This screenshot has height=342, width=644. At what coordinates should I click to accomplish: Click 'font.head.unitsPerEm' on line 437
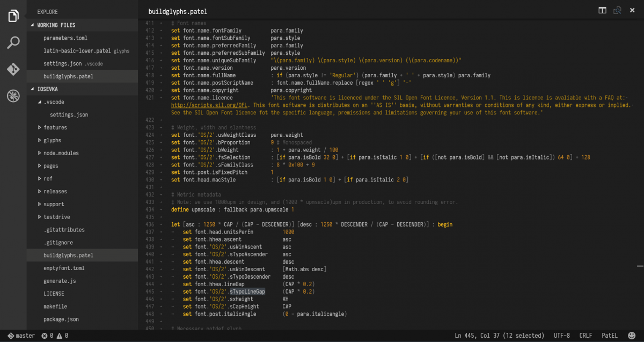[223, 232]
